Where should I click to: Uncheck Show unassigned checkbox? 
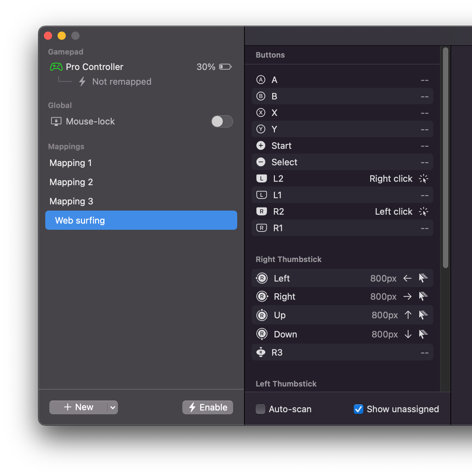pos(359,409)
